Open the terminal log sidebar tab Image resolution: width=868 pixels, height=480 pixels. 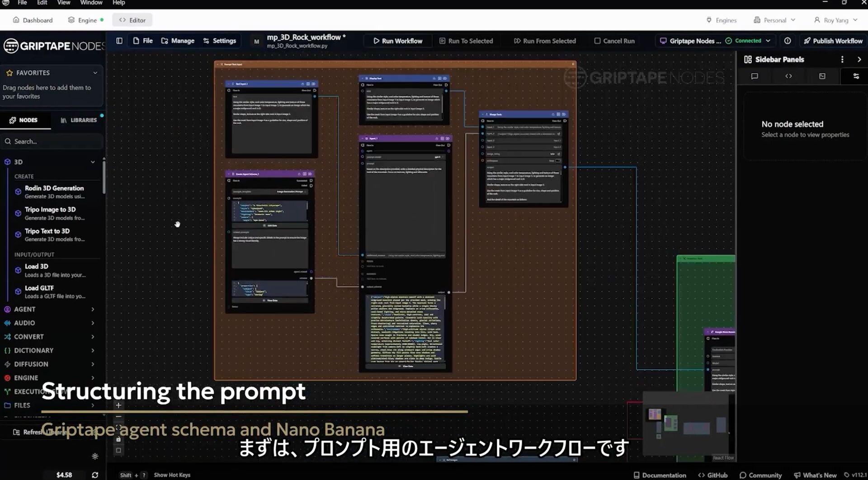pos(822,76)
